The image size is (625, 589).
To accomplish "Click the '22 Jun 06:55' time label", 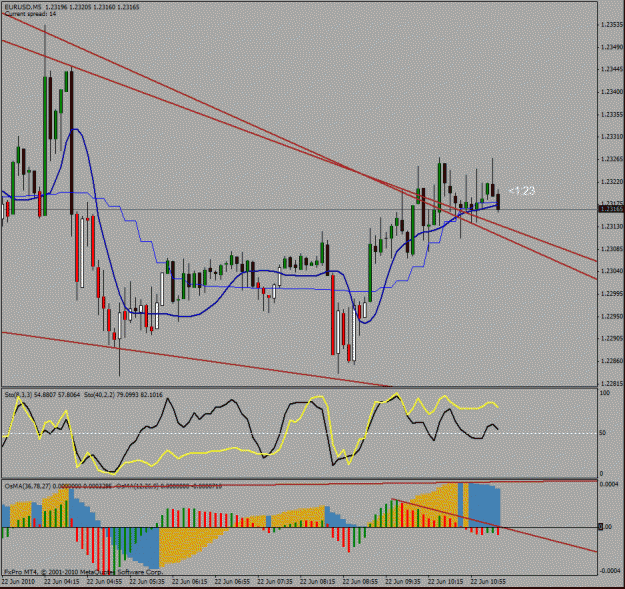I will [x=232, y=582].
